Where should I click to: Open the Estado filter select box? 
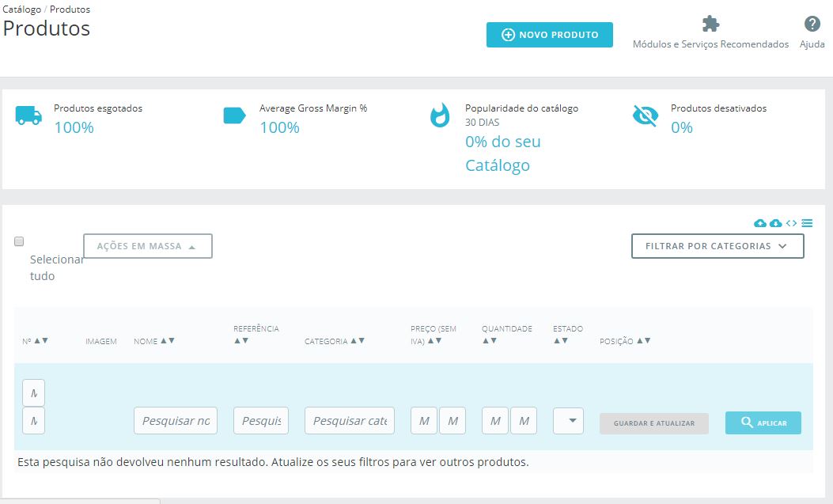pyautogui.click(x=569, y=421)
